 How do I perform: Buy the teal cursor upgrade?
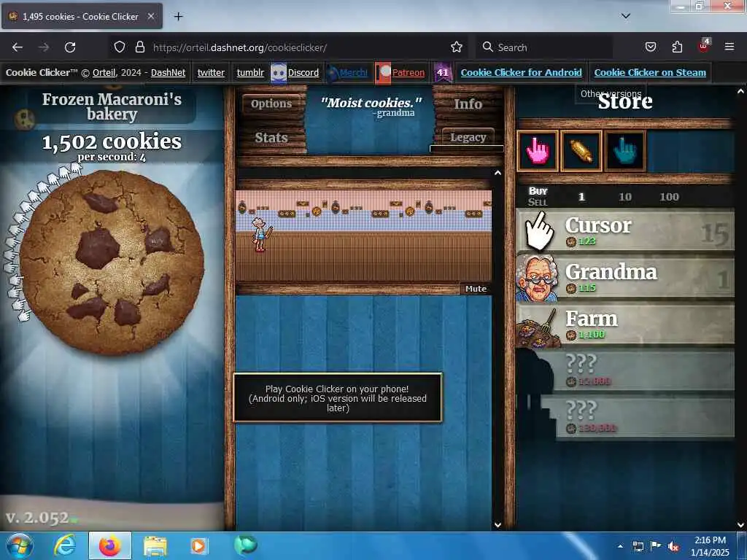click(x=625, y=151)
